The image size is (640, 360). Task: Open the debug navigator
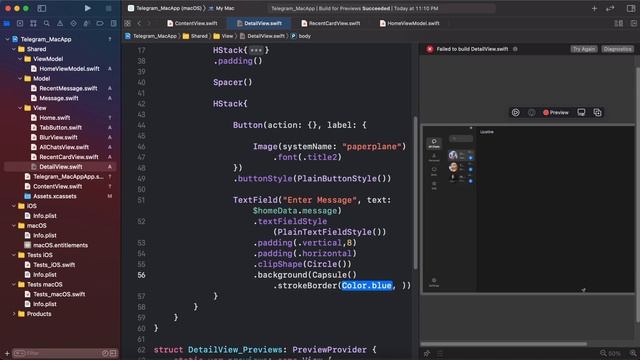[86, 24]
